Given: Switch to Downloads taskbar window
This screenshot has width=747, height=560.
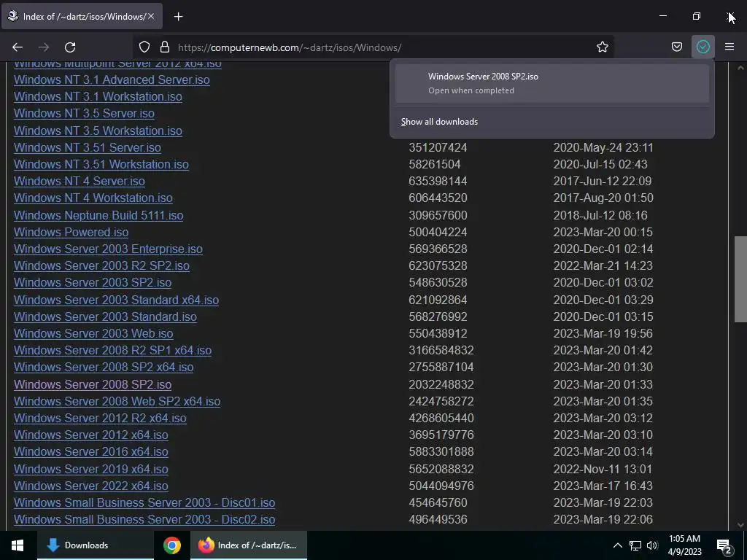Looking at the screenshot, I should click(96, 545).
